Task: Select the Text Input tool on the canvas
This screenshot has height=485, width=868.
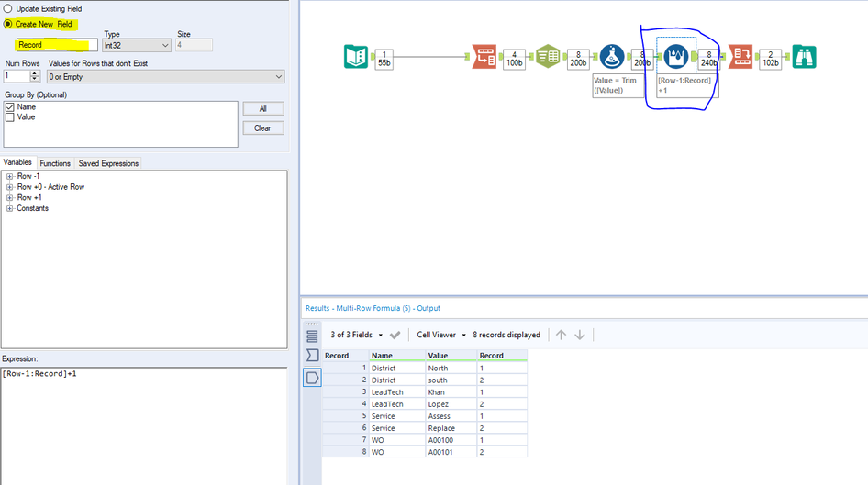Action: pyautogui.click(x=355, y=57)
